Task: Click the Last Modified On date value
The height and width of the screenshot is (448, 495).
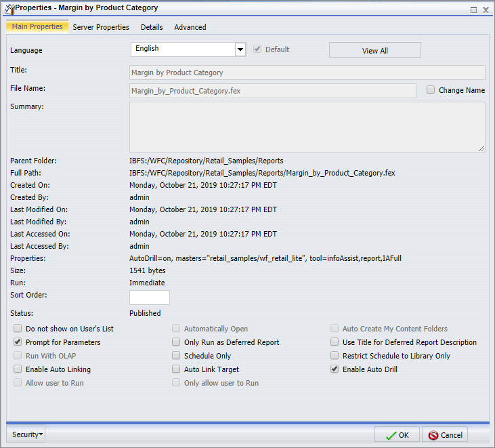Action: 203,210
